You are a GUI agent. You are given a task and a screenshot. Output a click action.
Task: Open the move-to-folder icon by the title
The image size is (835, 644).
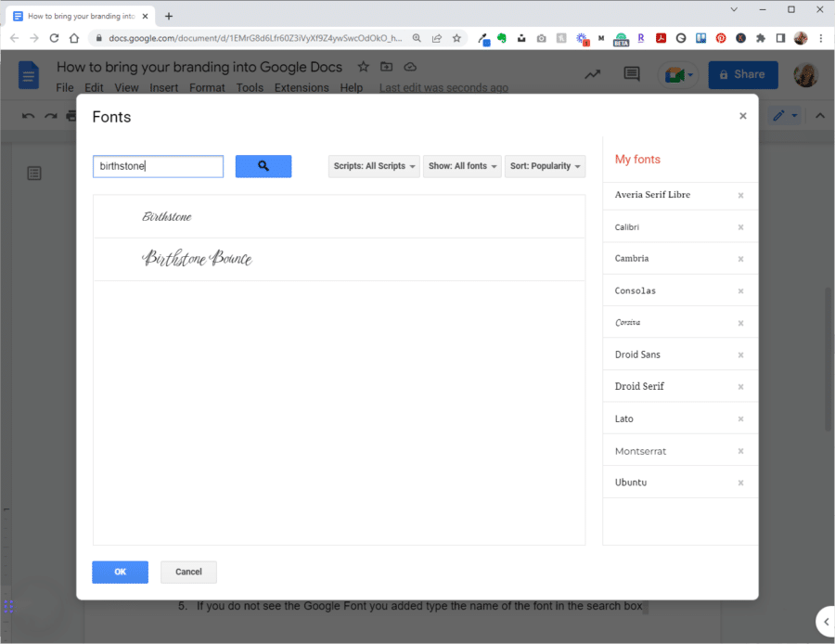coord(386,67)
